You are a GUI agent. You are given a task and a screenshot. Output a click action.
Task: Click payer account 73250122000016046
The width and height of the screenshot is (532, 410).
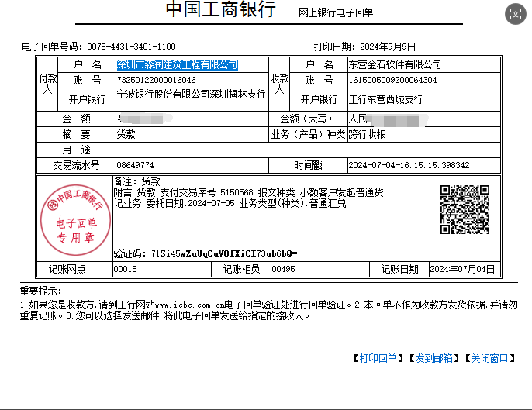157,80
